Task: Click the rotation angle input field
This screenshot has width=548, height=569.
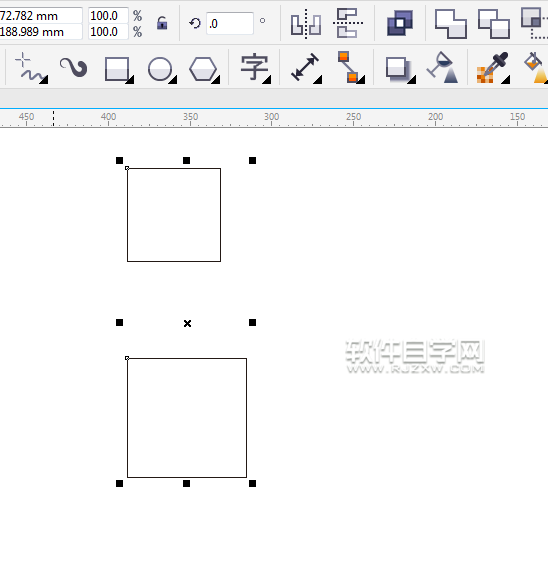Action: point(230,24)
